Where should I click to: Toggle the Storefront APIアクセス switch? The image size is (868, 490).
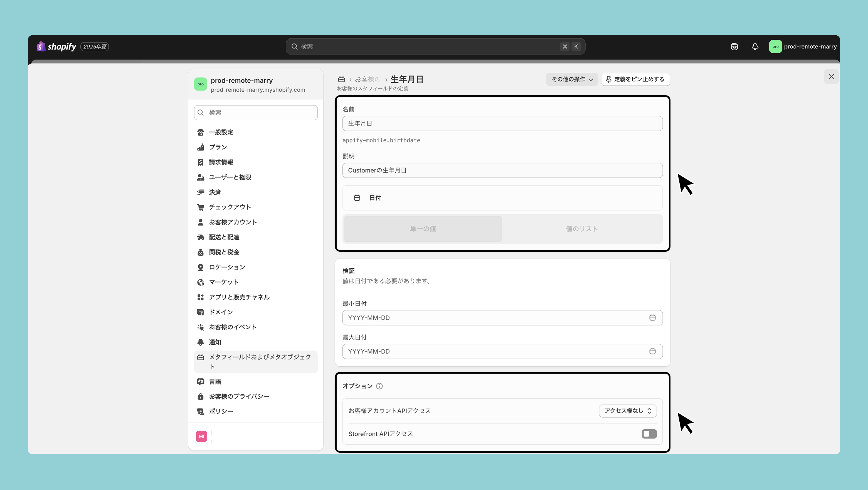649,434
